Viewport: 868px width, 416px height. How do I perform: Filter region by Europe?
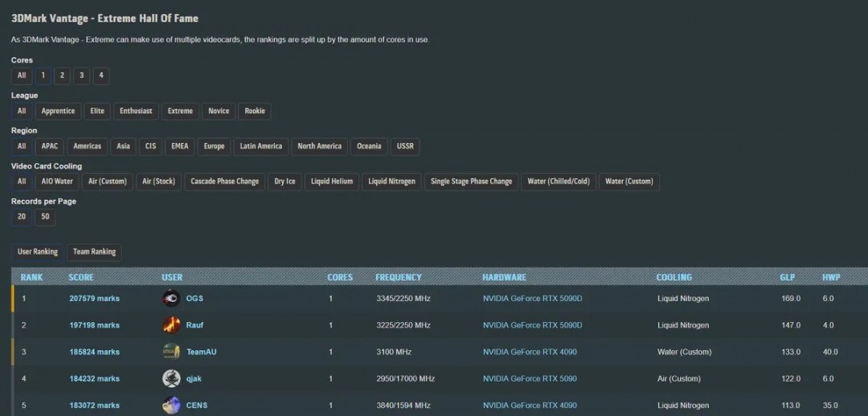click(214, 146)
